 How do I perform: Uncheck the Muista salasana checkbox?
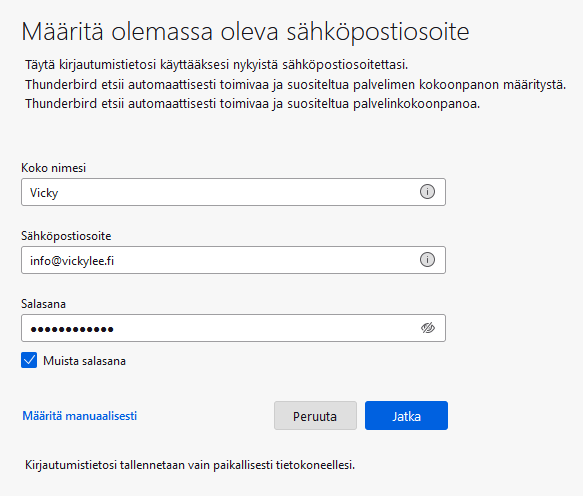click(x=29, y=360)
